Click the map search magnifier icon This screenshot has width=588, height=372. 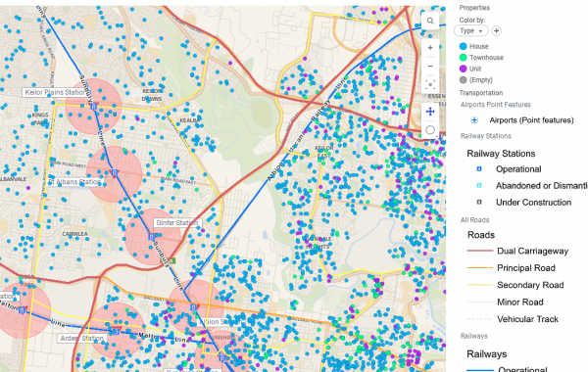[430, 21]
